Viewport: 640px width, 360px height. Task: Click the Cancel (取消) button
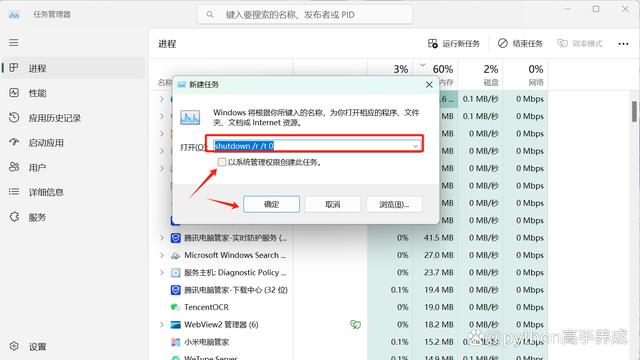click(333, 204)
